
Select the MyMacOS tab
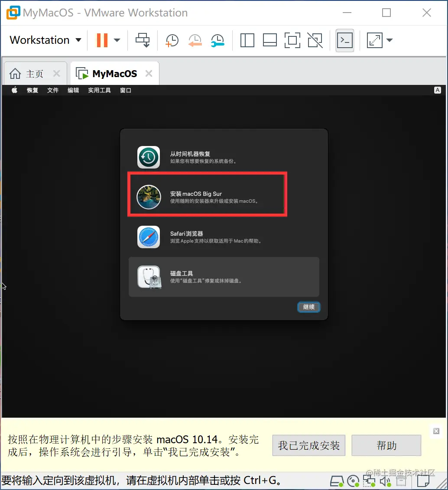115,74
